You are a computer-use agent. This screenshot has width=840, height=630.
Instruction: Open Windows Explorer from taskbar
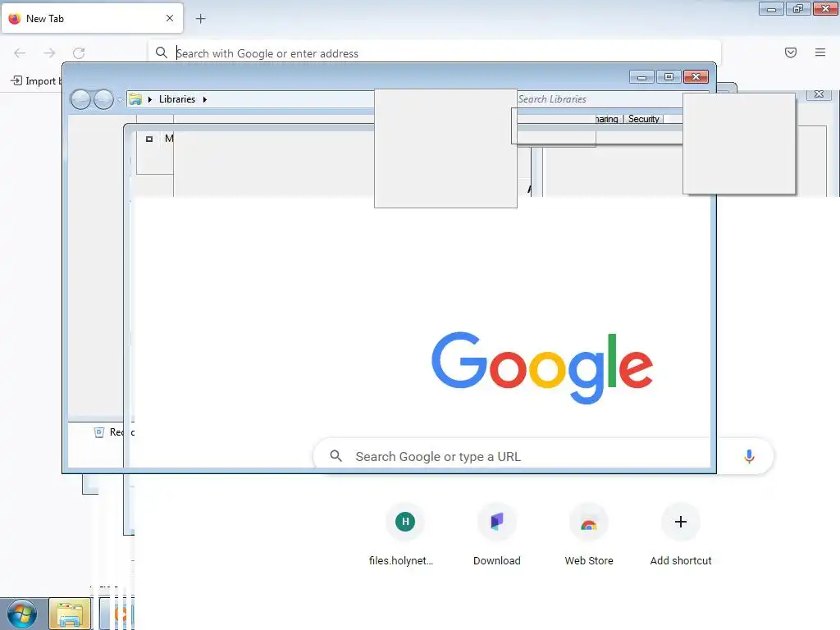71,614
